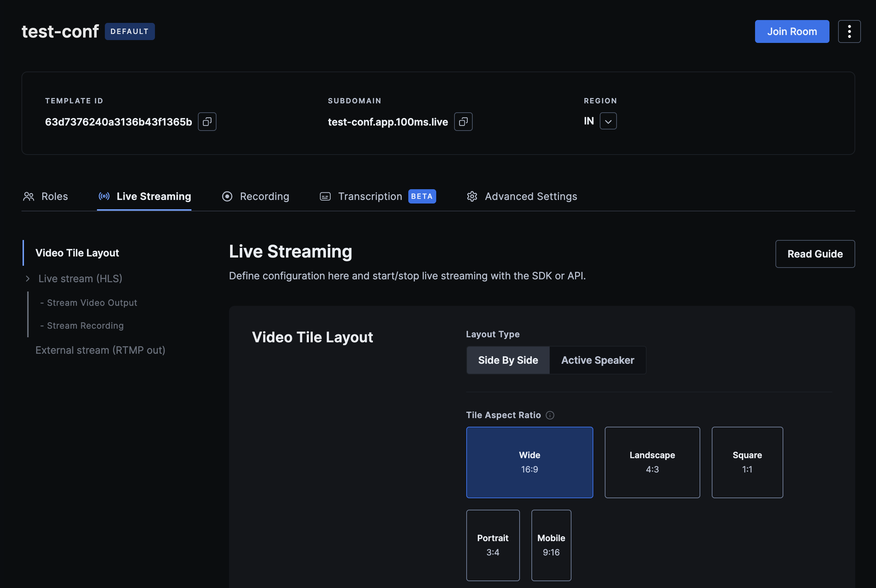Switch to the Live Streaming tab

coord(153,196)
